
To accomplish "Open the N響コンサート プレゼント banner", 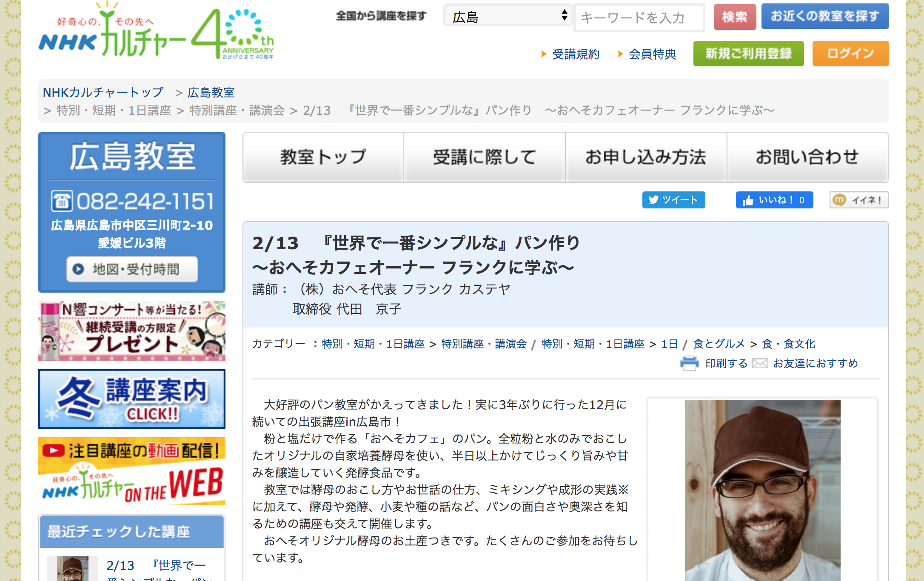I will pos(132,330).
